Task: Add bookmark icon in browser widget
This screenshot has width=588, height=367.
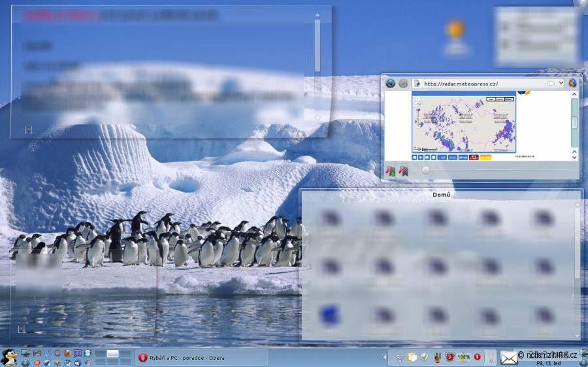Action: coord(390,171)
